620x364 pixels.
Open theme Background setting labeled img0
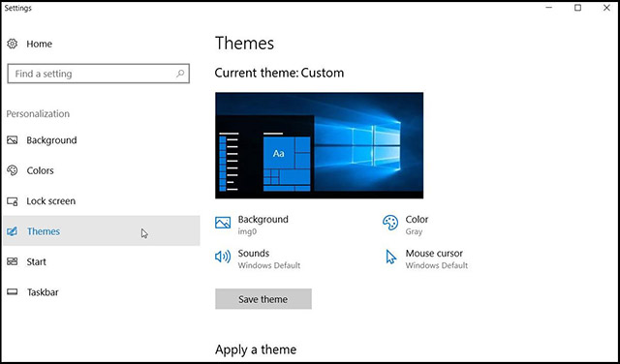[x=263, y=225]
